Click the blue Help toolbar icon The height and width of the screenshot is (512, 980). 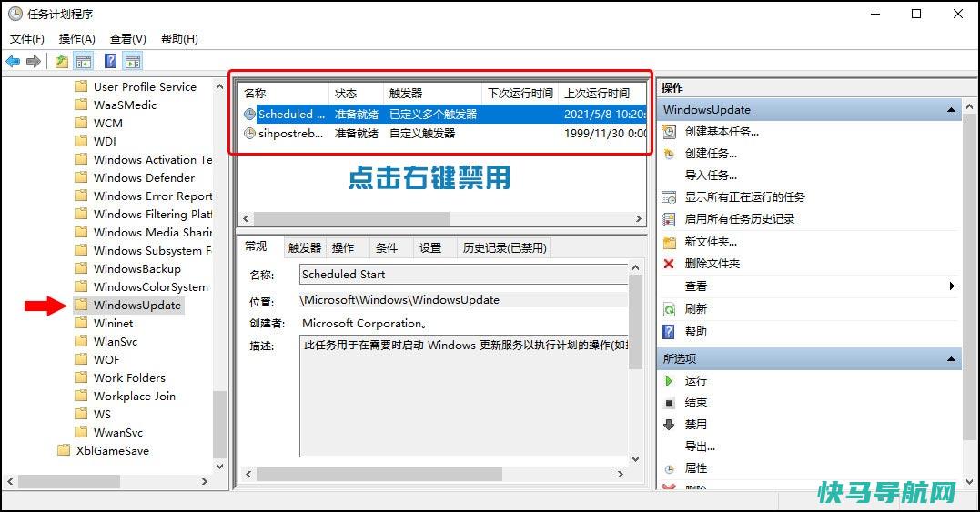[111, 61]
